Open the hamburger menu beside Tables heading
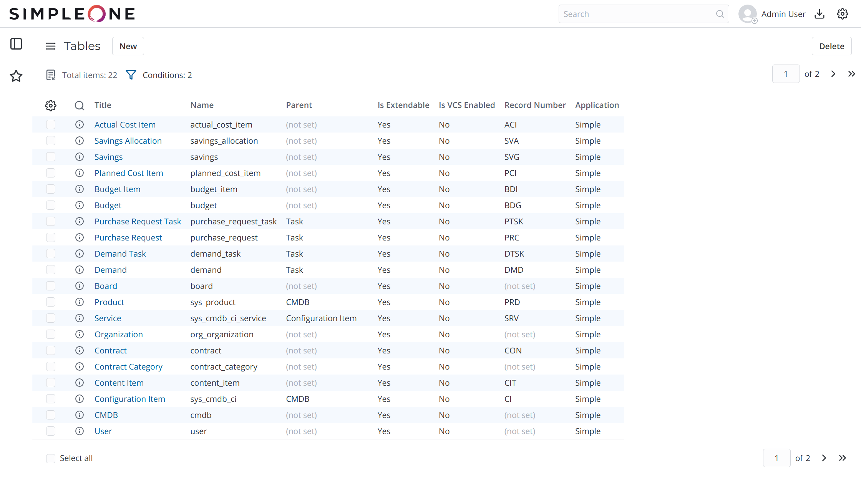 coord(50,46)
